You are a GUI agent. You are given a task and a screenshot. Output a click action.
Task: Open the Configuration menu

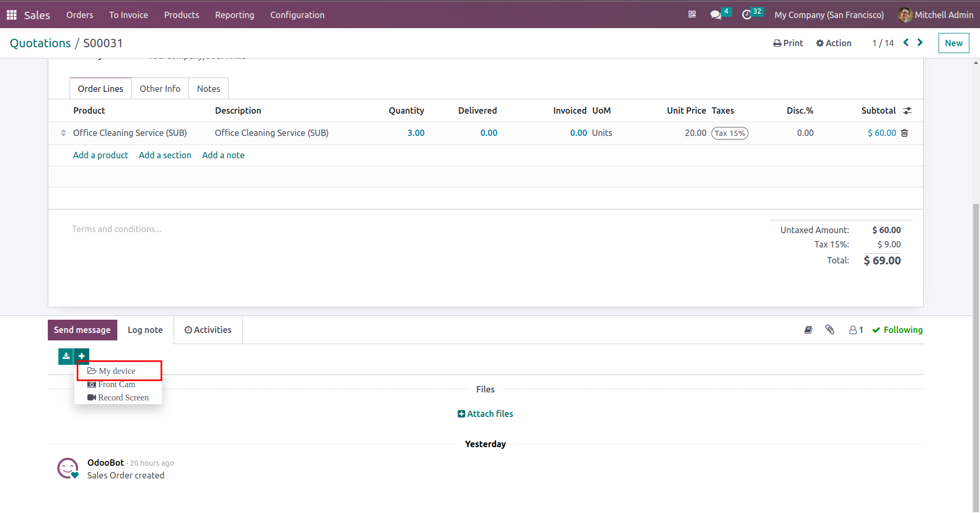[297, 15]
